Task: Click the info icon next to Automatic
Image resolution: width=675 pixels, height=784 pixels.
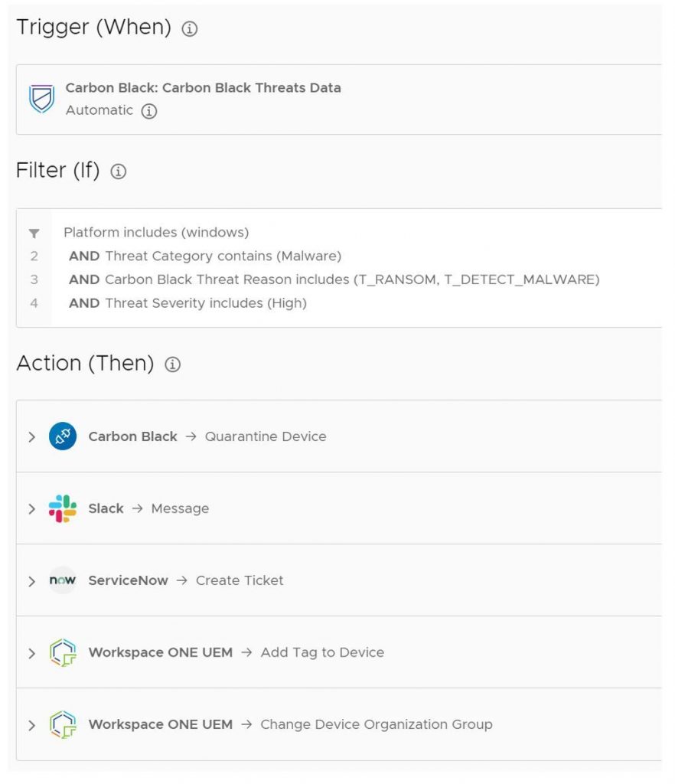Action: 149,111
